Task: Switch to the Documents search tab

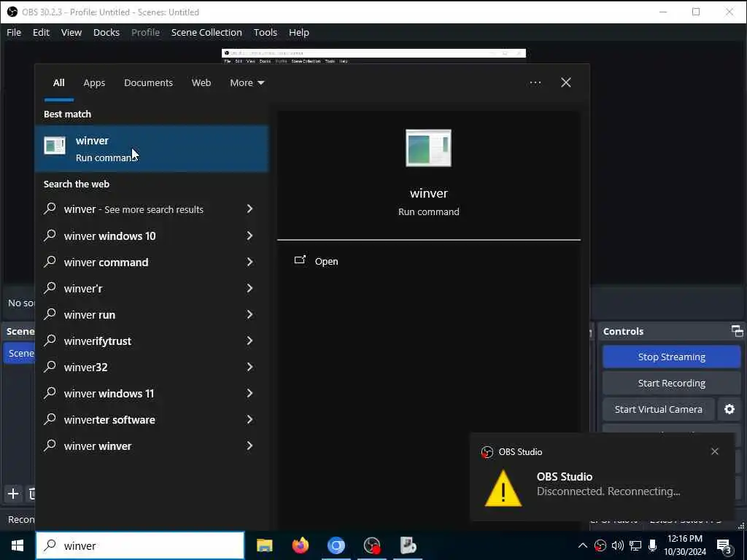Action: click(148, 83)
